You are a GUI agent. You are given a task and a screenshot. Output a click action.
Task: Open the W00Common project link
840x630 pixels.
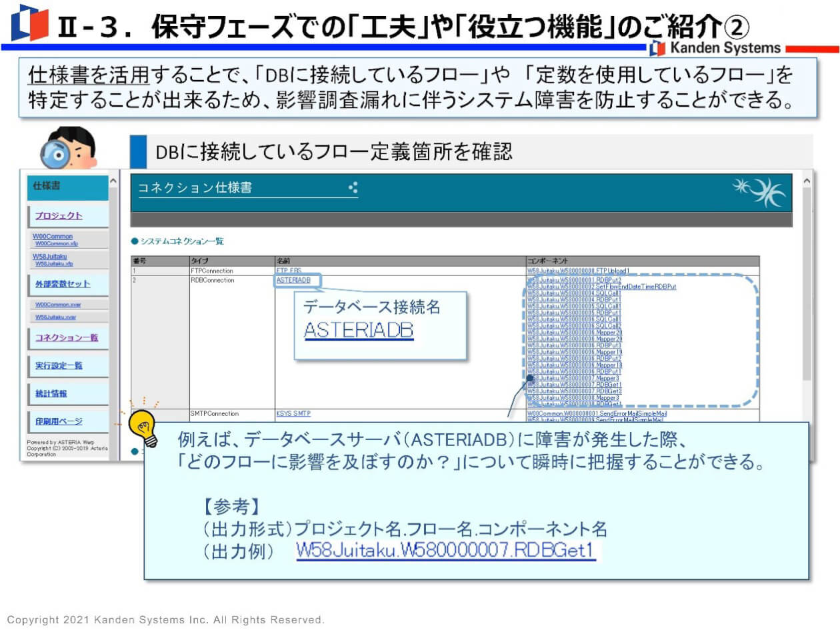(x=53, y=237)
